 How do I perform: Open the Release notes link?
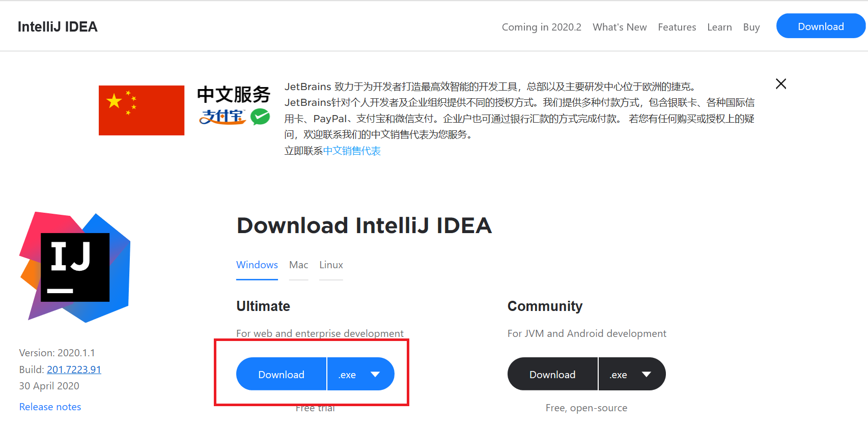(x=50, y=407)
